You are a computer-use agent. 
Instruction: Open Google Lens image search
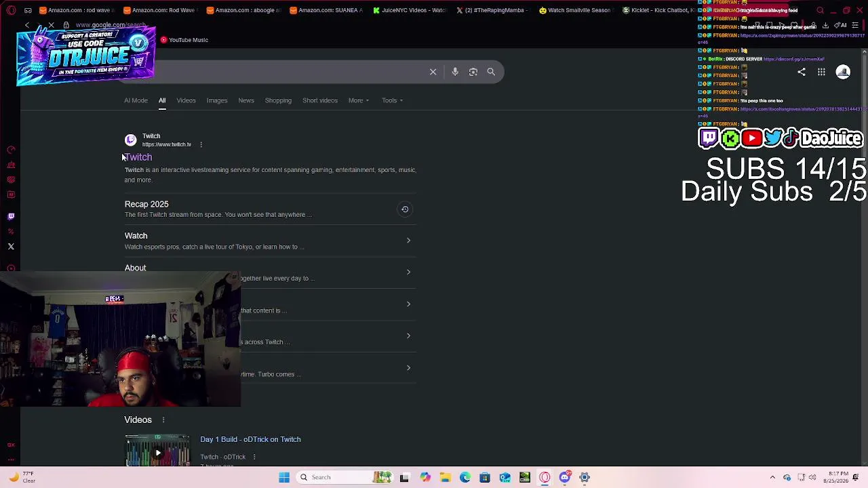tap(473, 72)
